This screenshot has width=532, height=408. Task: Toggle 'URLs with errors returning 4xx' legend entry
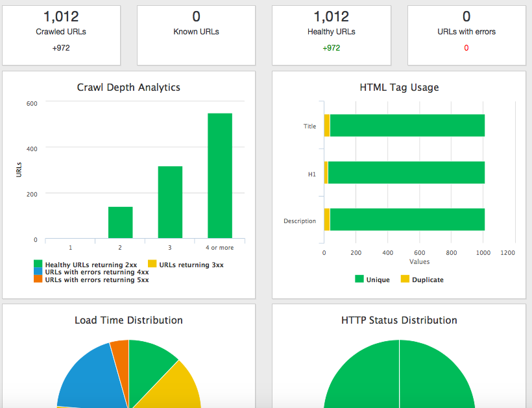(x=96, y=272)
